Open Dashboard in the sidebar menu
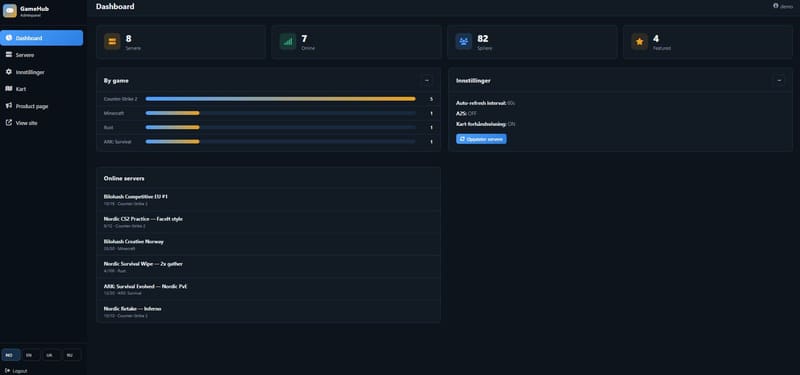This screenshot has width=800, height=375. (42, 38)
